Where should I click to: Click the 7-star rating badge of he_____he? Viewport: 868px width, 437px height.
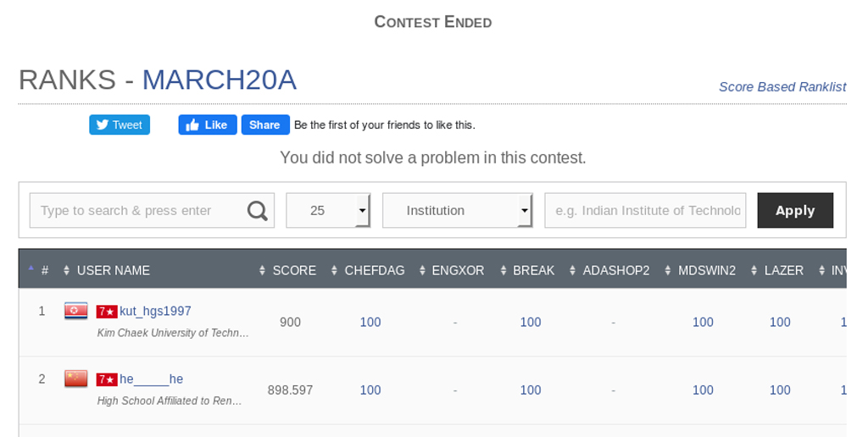coord(107,379)
